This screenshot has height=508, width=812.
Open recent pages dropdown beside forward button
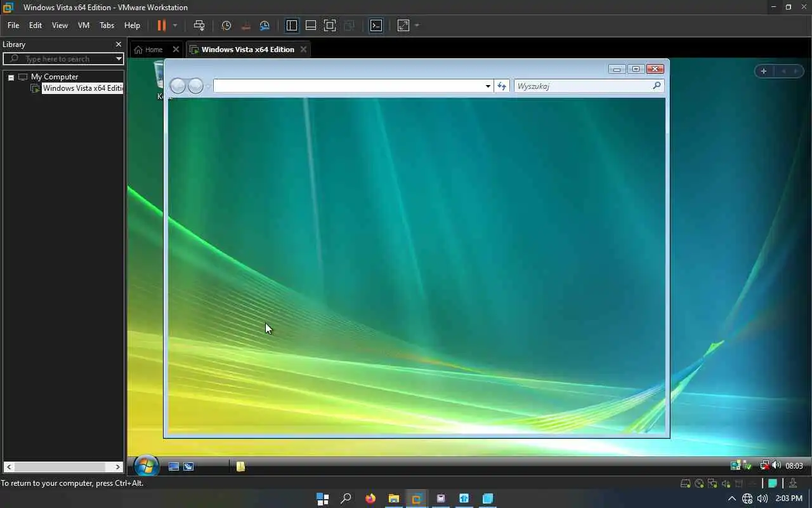[x=208, y=86]
